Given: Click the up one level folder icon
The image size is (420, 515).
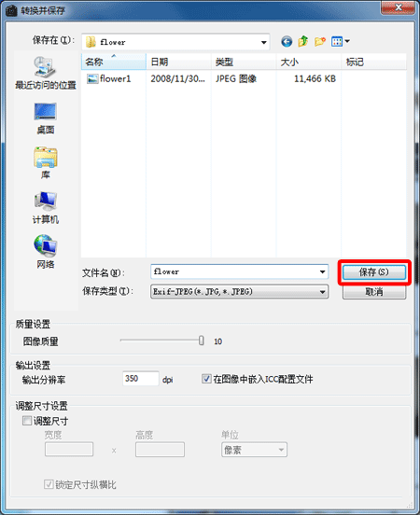Looking at the screenshot, I should 303,41.
